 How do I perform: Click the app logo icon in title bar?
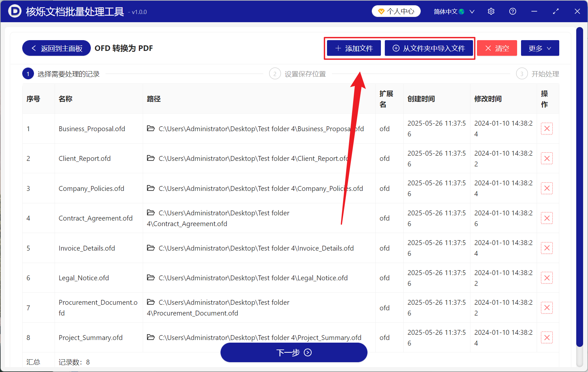point(14,11)
